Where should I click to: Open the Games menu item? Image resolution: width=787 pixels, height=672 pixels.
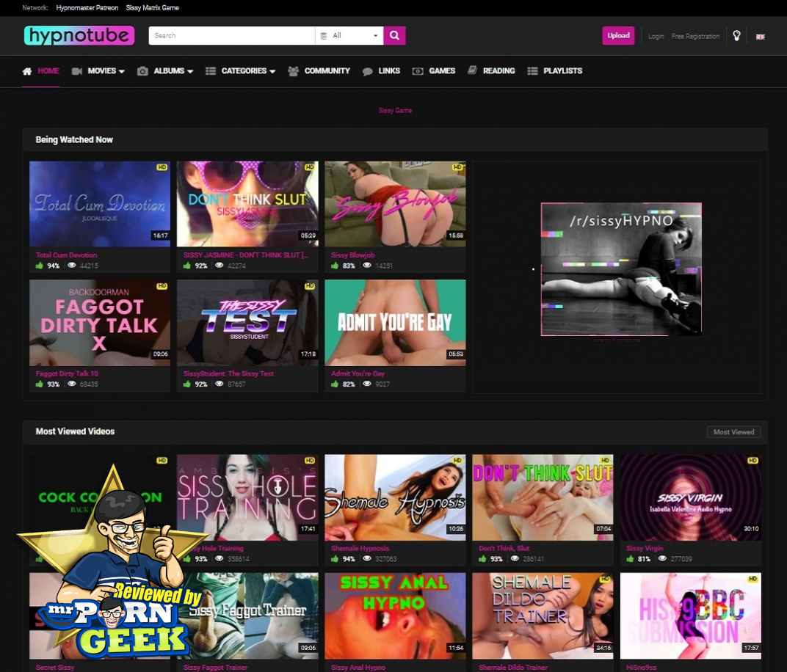point(442,70)
